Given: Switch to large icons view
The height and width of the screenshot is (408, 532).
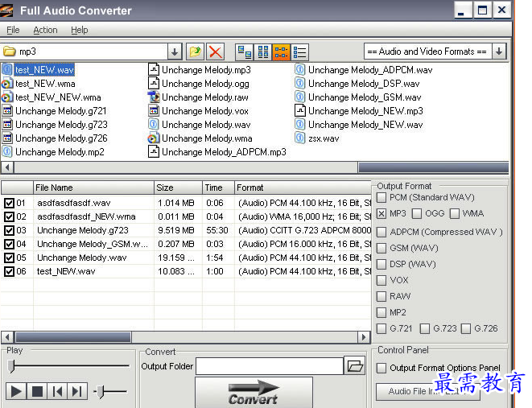Looking at the screenshot, I should pos(244,52).
